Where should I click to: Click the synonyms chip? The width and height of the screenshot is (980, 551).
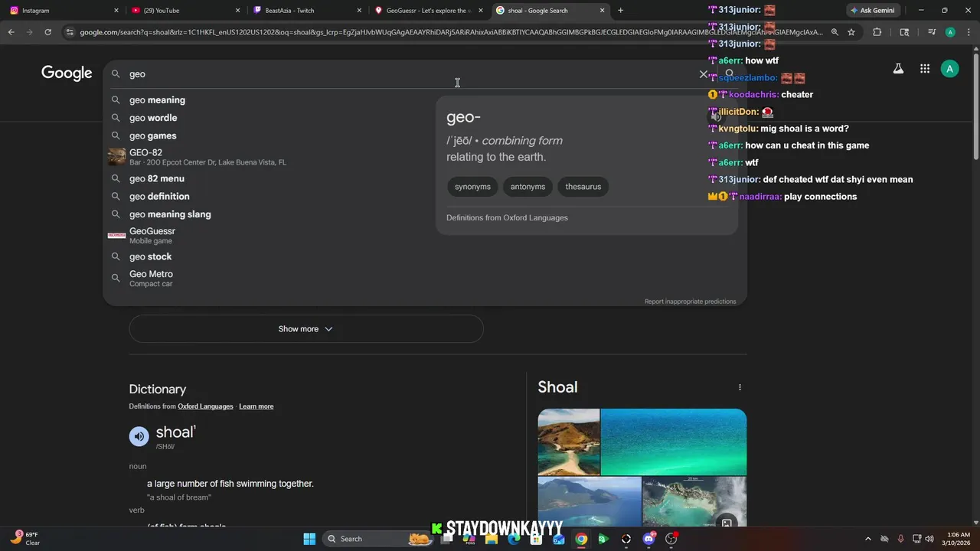tap(472, 187)
